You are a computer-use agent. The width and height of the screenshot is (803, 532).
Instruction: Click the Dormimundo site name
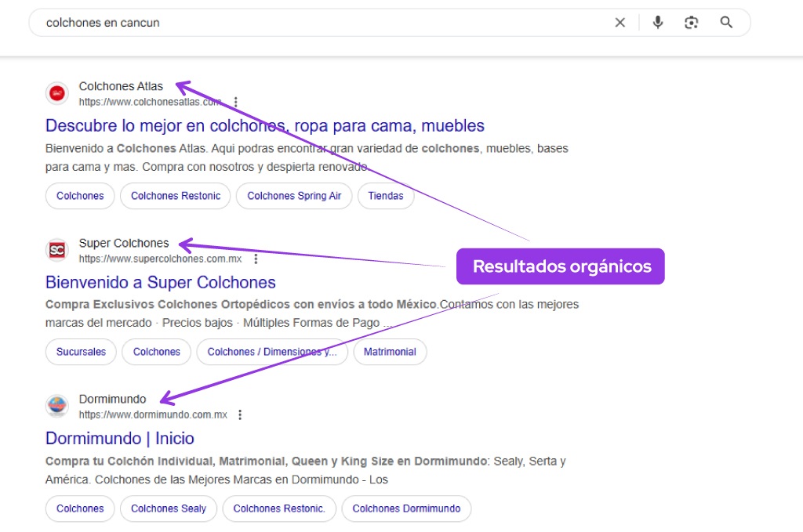tap(113, 399)
